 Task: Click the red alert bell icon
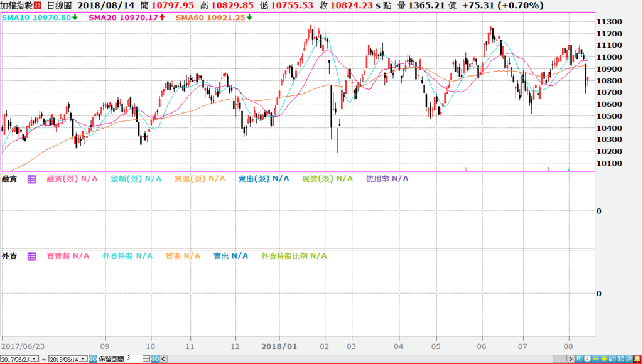pyautogui.click(x=637, y=359)
